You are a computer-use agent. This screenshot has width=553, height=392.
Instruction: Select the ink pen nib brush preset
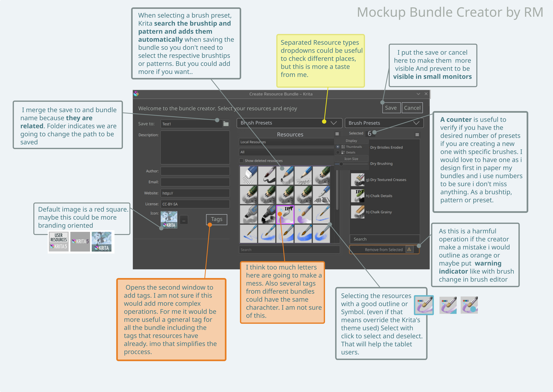click(321, 195)
